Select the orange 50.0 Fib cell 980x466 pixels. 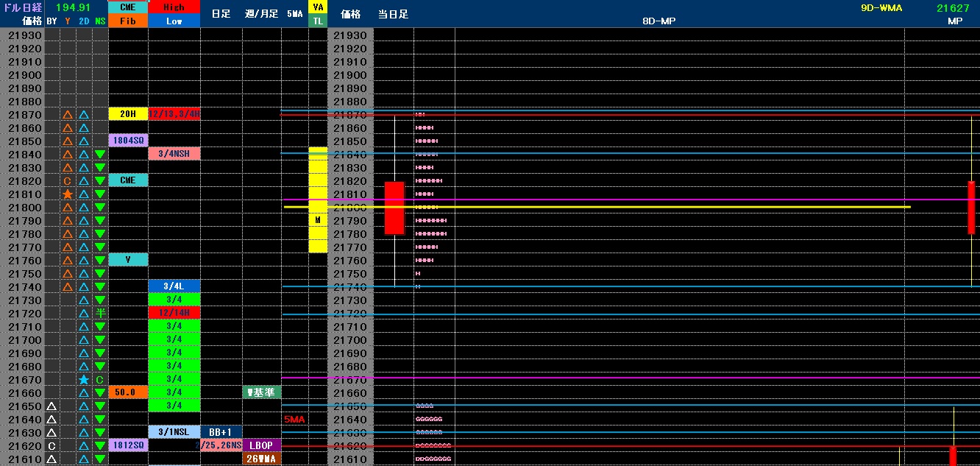pos(128,392)
